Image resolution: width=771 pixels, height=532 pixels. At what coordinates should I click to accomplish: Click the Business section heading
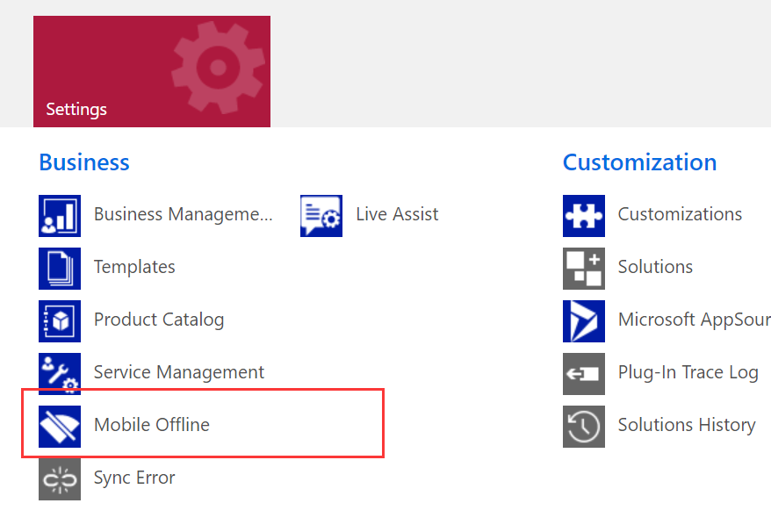click(x=84, y=162)
